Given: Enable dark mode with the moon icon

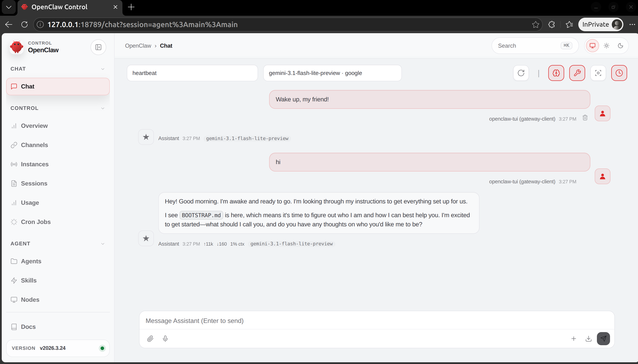Looking at the screenshot, I should coord(621,45).
